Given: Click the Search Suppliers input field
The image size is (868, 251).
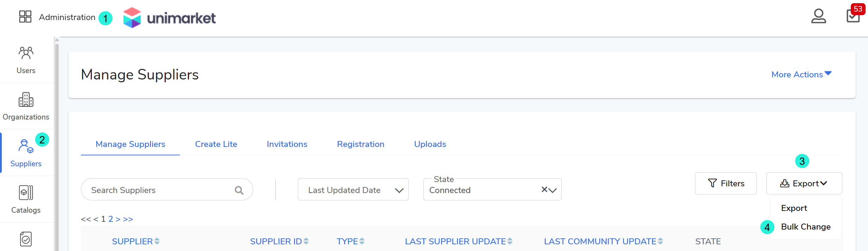Looking at the screenshot, I should pyautogui.click(x=158, y=190).
